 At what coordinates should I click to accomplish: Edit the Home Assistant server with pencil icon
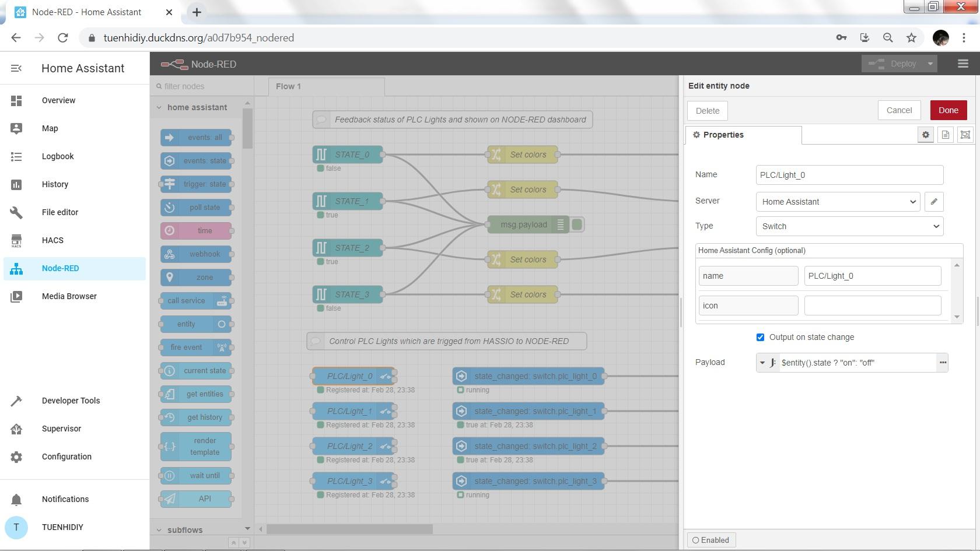coord(934,202)
